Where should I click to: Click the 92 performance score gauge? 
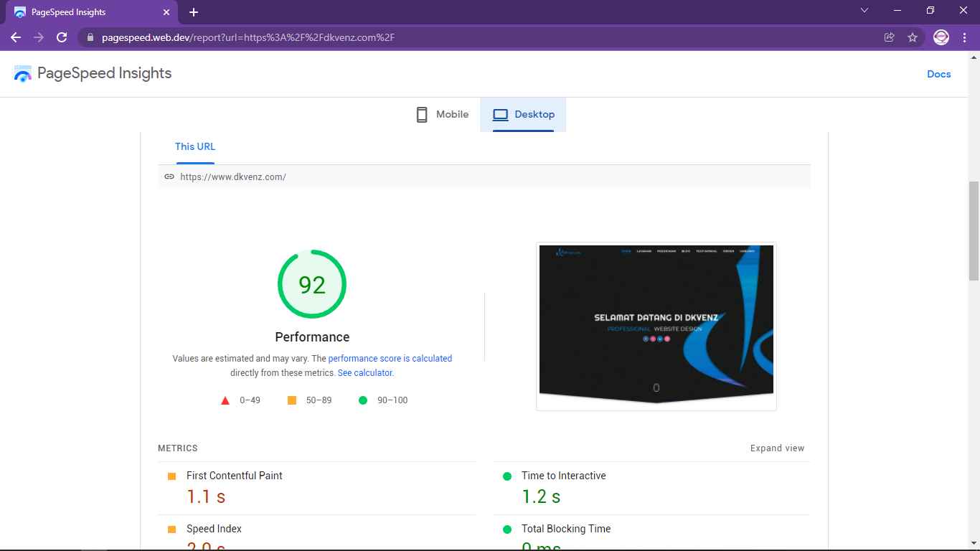tap(312, 285)
